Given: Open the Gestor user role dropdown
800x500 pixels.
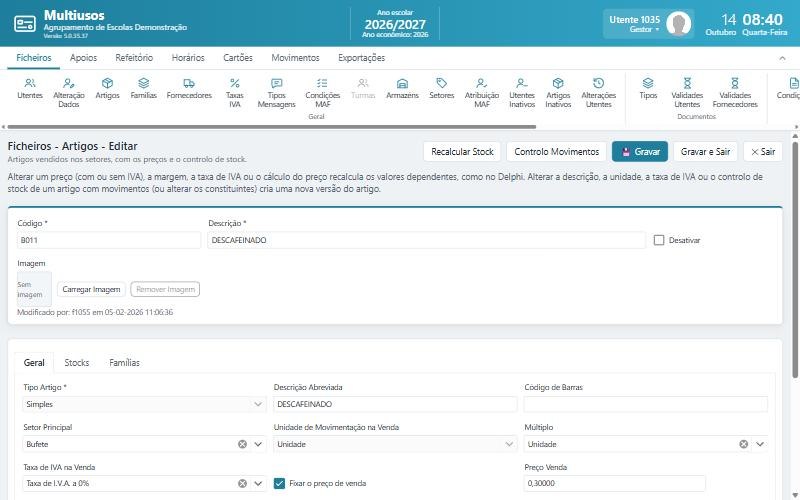Looking at the screenshot, I should click(644, 30).
